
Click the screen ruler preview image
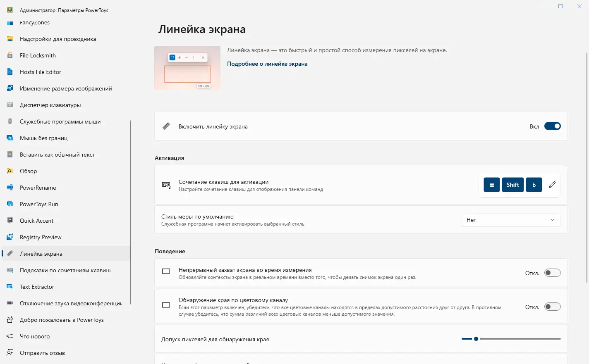(187, 68)
